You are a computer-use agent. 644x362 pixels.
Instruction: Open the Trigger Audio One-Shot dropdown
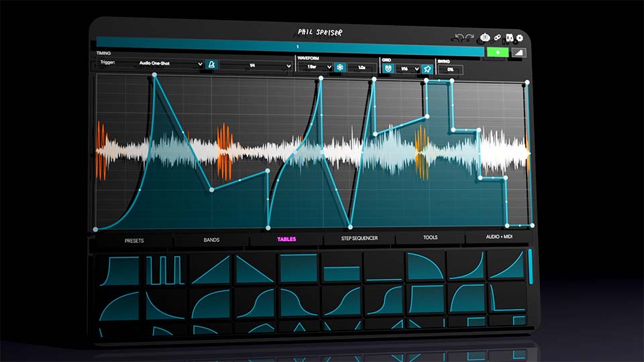pyautogui.click(x=168, y=64)
